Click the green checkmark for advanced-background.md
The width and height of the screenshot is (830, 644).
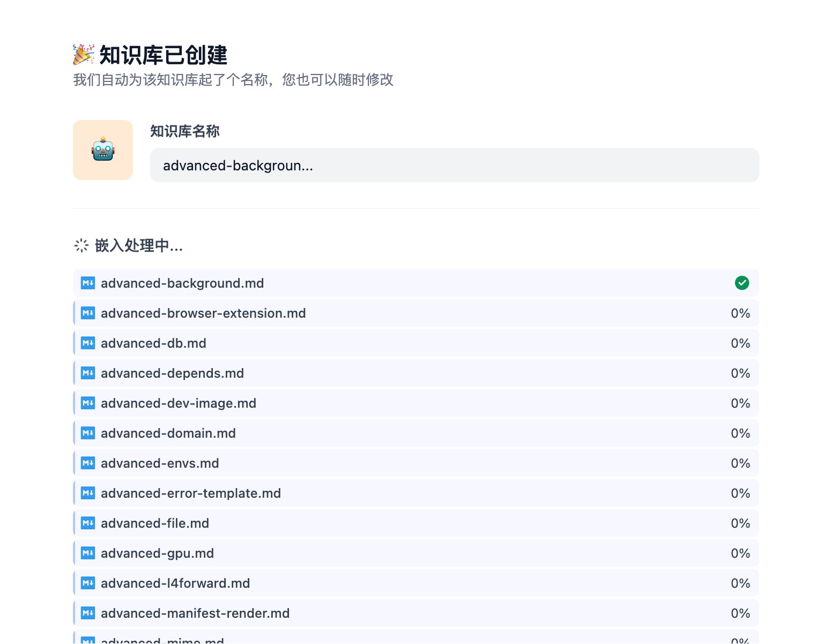[742, 283]
